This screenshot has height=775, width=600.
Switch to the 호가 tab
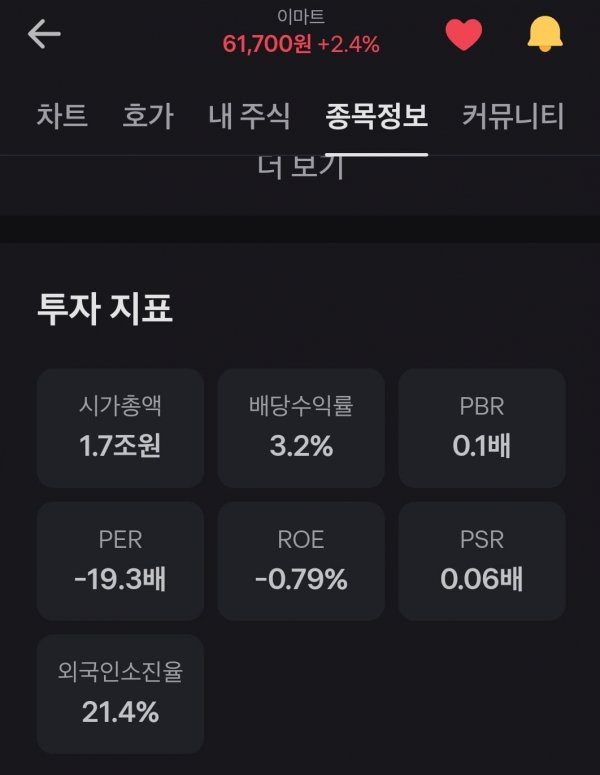pyautogui.click(x=148, y=116)
